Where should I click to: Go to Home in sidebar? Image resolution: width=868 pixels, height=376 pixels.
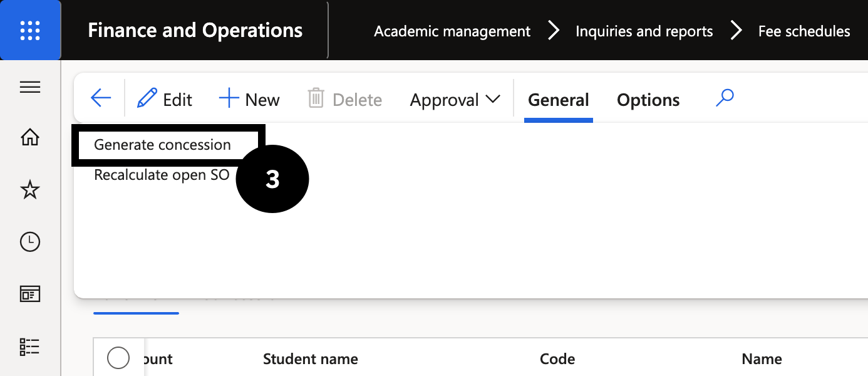point(30,137)
